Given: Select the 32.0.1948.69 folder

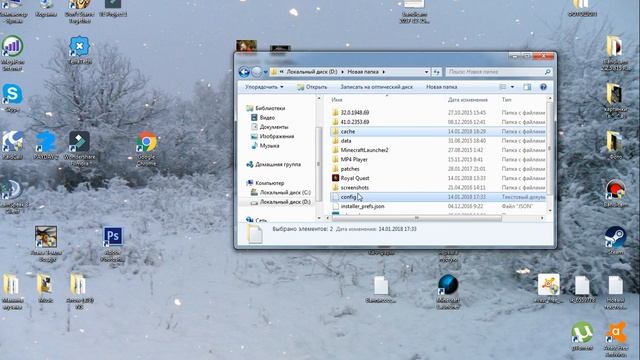Looking at the screenshot, I should (x=355, y=113).
